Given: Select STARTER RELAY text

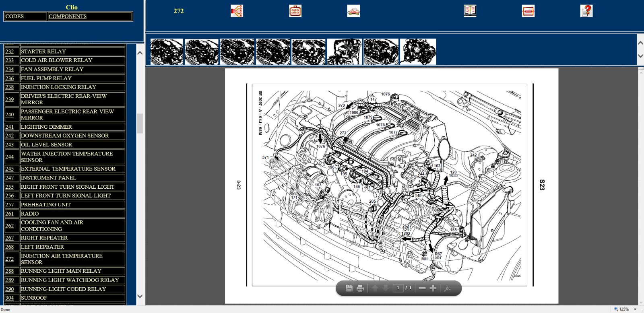Looking at the screenshot, I should coord(43,51).
